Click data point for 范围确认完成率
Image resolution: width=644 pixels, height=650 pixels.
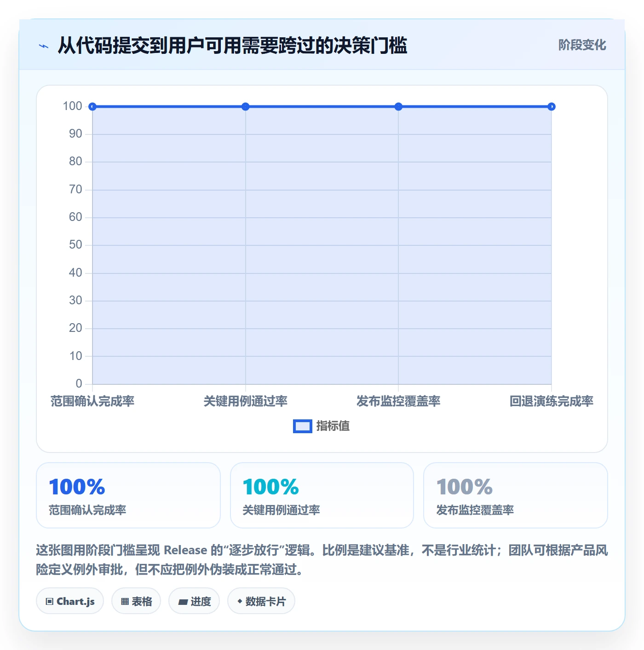[92, 107]
